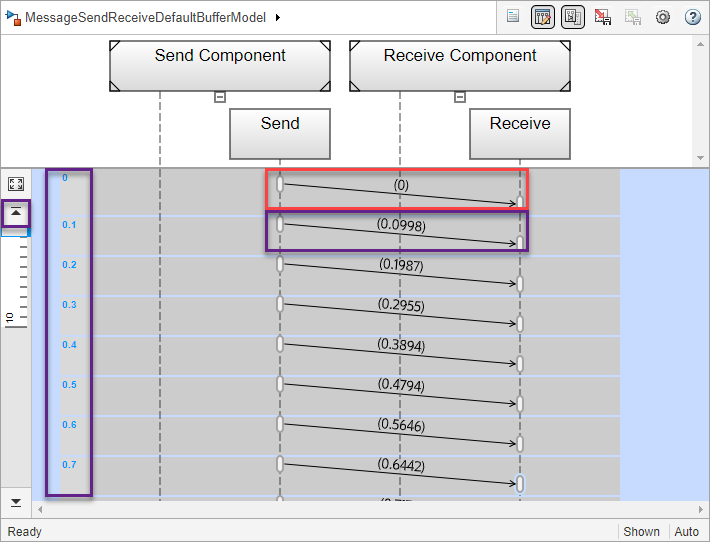710x542 pixels.
Task: Collapse the Send Component lifeline
Action: click(x=220, y=97)
